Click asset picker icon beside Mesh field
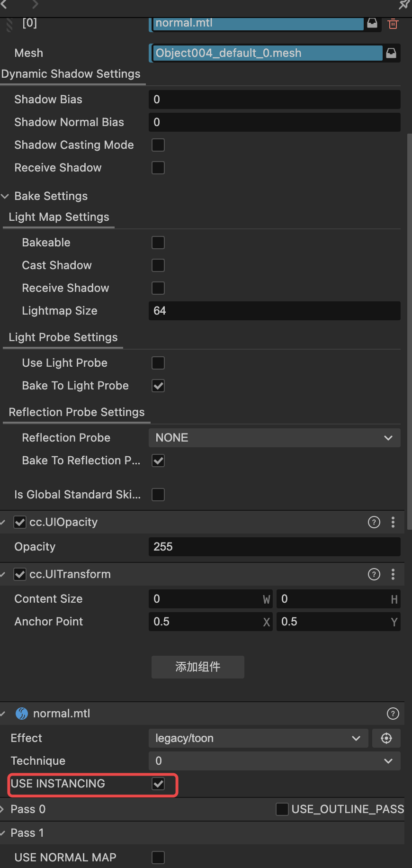Viewport: 412px width, 868px height. [x=391, y=53]
